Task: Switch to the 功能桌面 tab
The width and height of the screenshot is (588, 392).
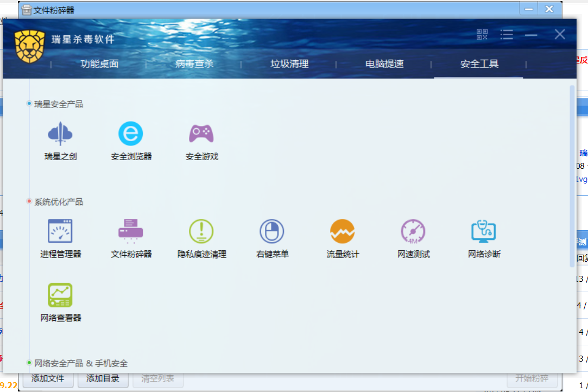Action: tap(99, 64)
